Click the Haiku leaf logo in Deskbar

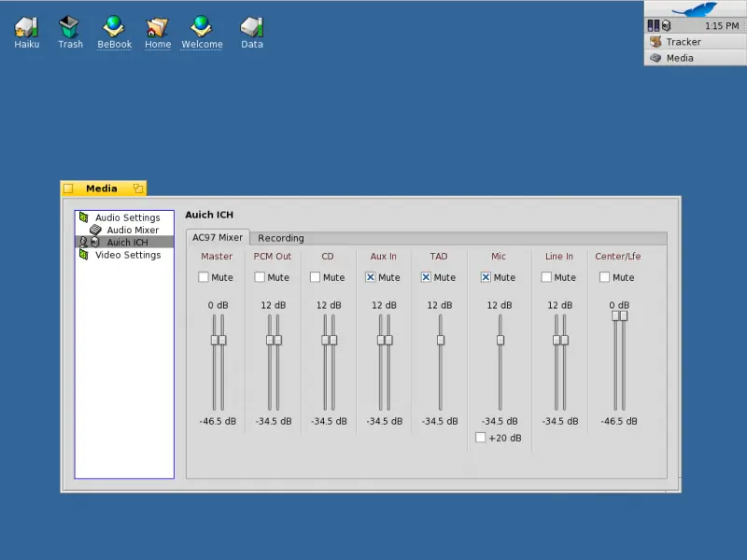pyautogui.click(x=695, y=8)
